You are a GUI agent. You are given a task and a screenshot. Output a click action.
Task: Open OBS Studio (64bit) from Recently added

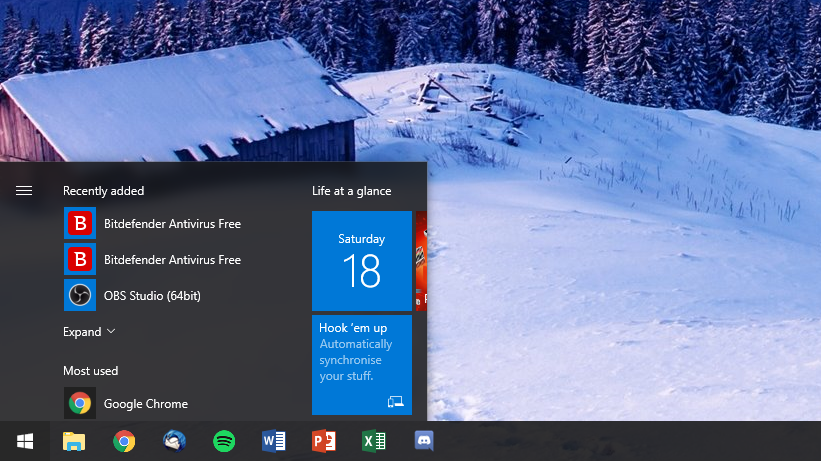pos(158,296)
